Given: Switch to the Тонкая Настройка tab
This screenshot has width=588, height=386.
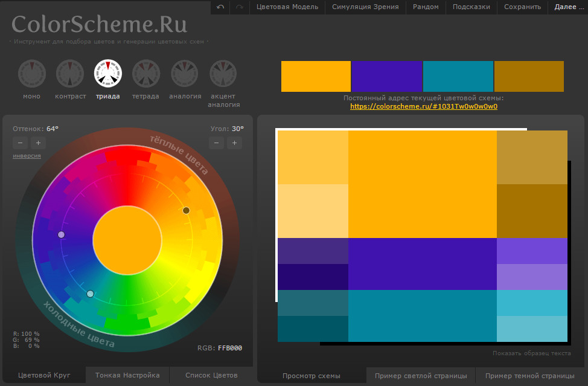Looking at the screenshot, I should click(127, 375).
